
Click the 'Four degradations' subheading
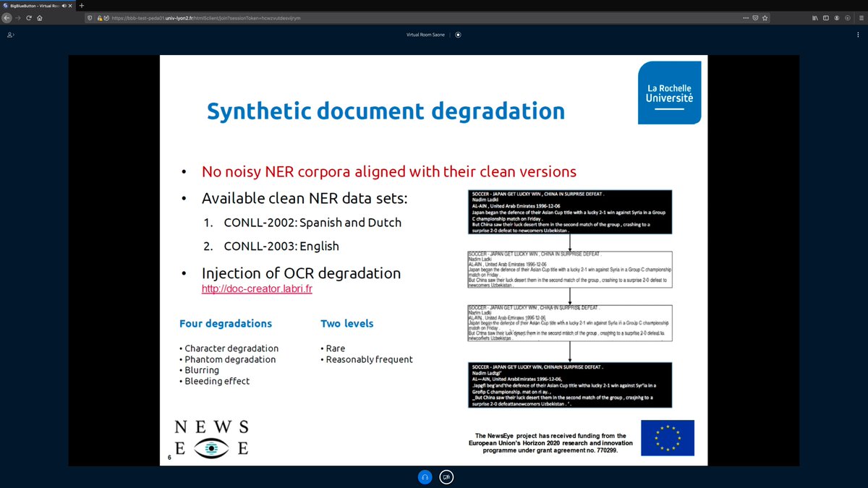(226, 323)
